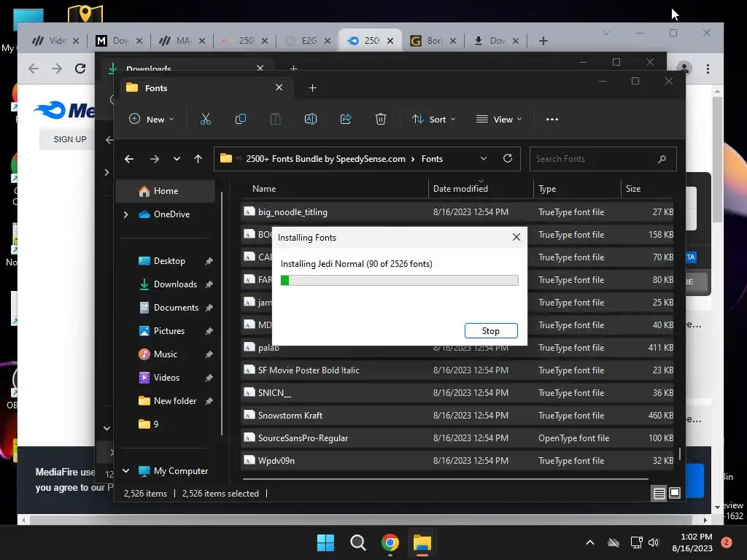Image resolution: width=747 pixels, height=560 pixels.
Task: Stop the font installation
Action: point(491,331)
